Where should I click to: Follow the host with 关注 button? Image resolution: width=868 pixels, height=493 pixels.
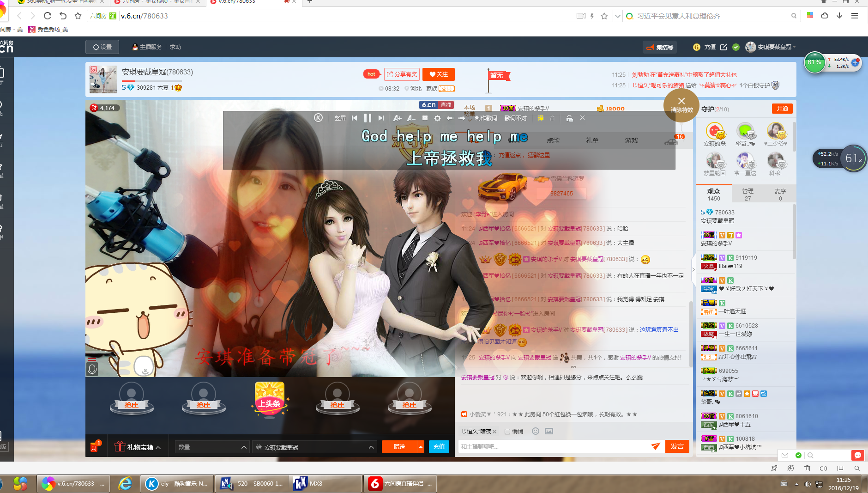[439, 74]
